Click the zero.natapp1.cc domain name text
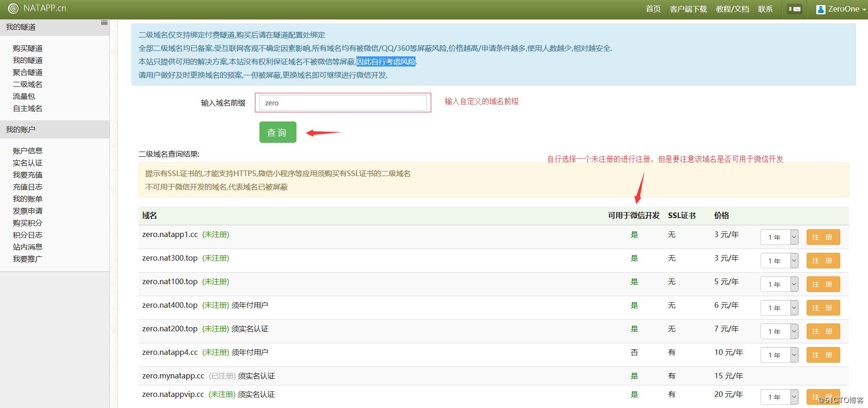The image size is (868, 408). point(170,234)
